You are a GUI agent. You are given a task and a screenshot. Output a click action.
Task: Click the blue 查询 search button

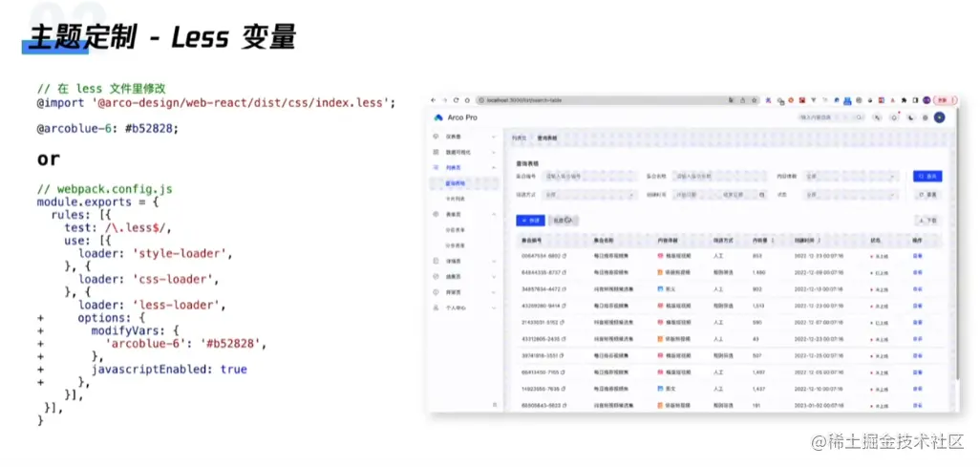tap(927, 177)
